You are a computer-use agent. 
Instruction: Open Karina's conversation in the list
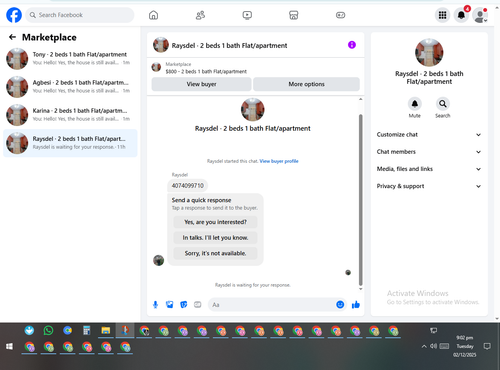pyautogui.click(x=70, y=115)
